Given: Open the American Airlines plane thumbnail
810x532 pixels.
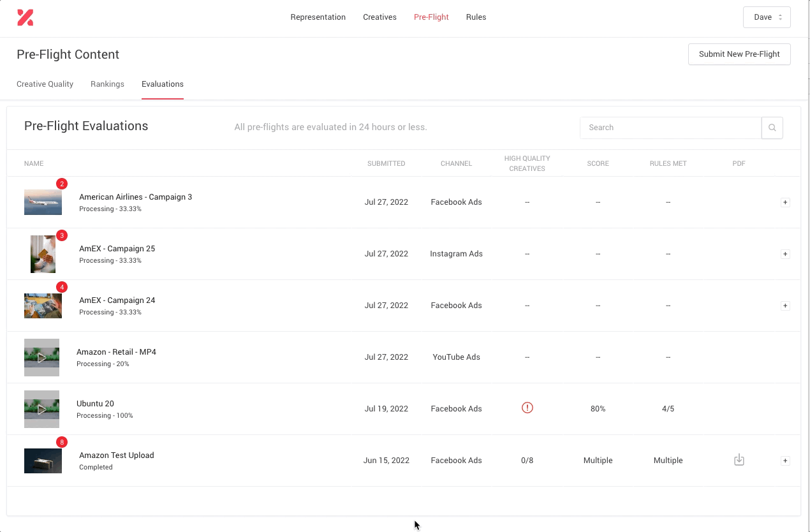Looking at the screenshot, I should click(x=43, y=202).
